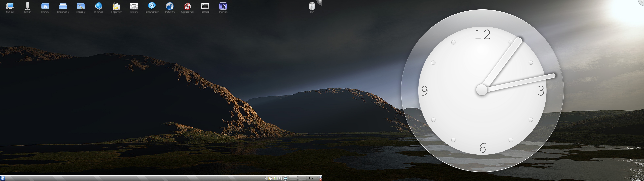This screenshot has height=181, width=644.
Task: Open the Domov home folder icon
Action: (45, 6)
